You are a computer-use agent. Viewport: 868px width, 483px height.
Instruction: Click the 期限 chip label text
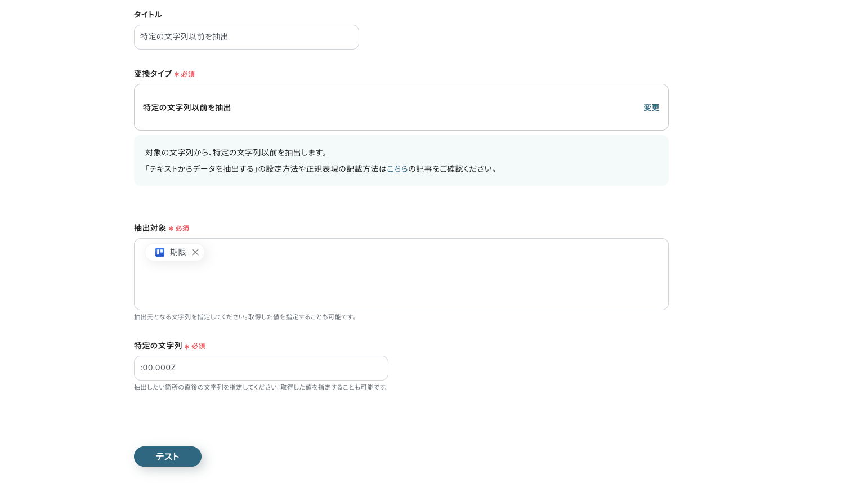(x=178, y=252)
